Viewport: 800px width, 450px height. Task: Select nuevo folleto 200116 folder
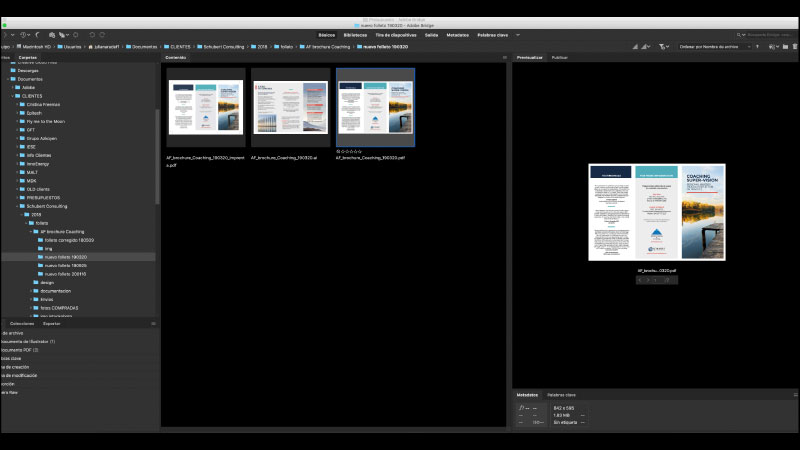tap(65, 273)
